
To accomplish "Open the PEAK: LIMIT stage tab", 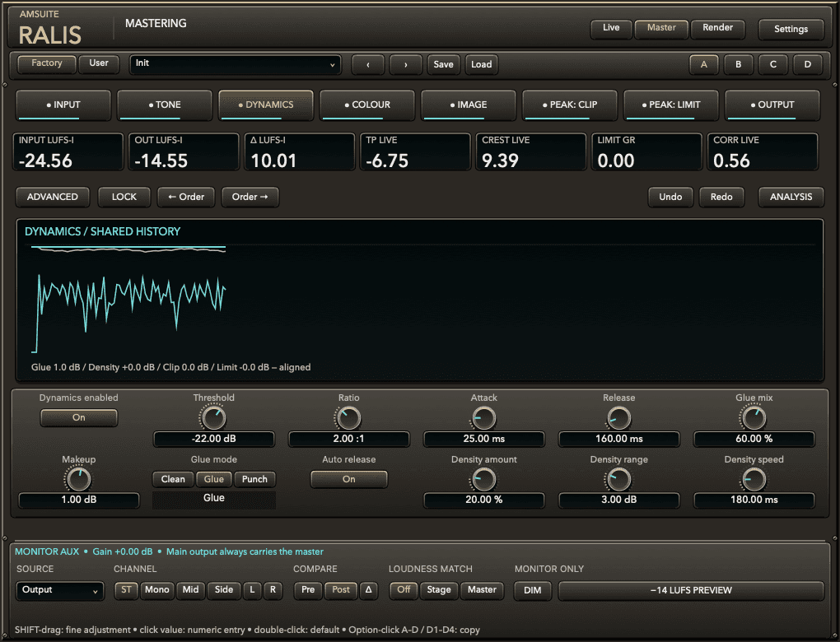I will 670,105.
